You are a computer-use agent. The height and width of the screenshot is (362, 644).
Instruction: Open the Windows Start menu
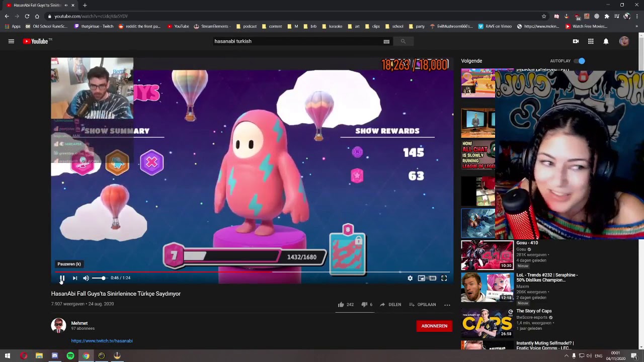pyautogui.click(x=8, y=356)
